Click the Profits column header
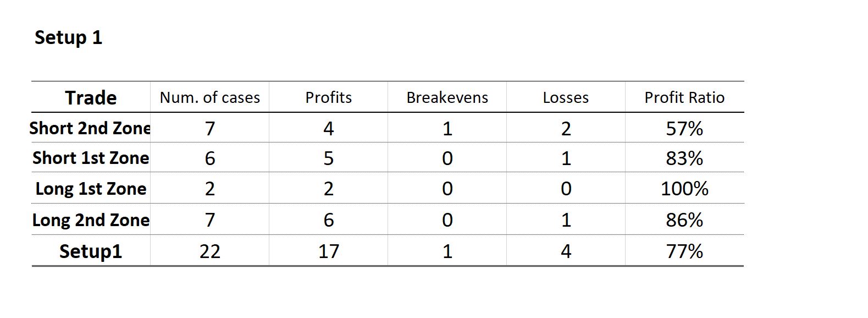 click(328, 97)
